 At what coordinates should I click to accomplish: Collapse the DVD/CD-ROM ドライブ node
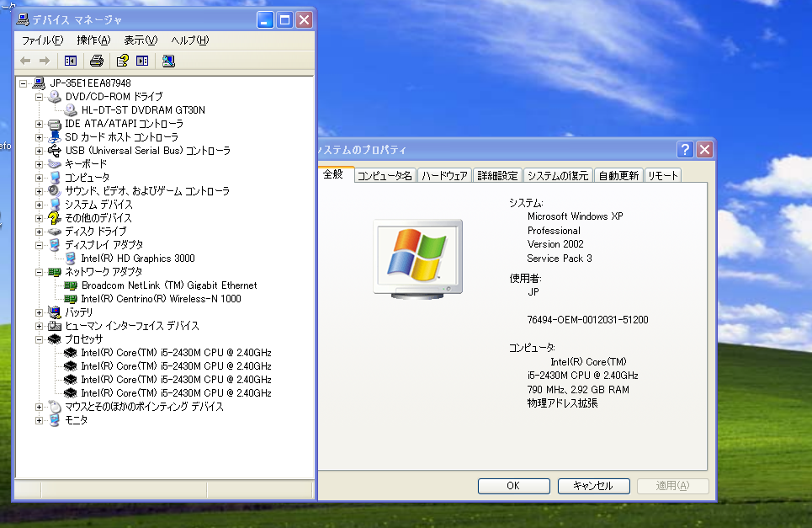(x=39, y=97)
